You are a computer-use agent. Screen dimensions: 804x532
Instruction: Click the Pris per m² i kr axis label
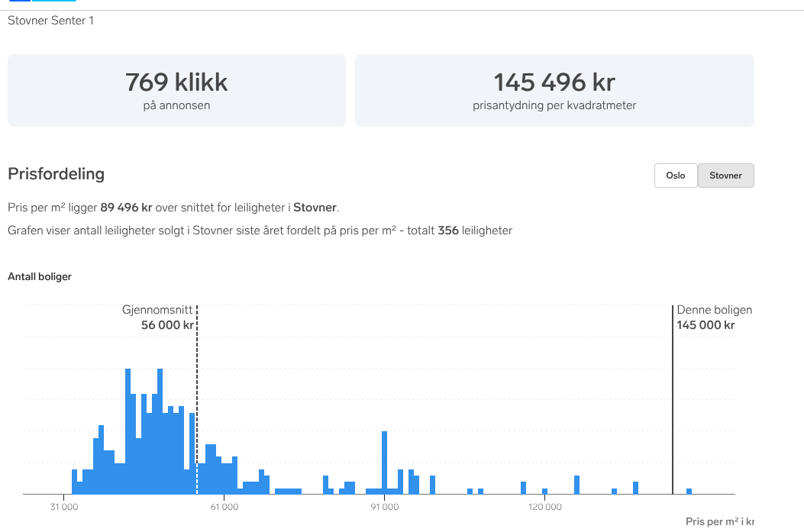720,521
